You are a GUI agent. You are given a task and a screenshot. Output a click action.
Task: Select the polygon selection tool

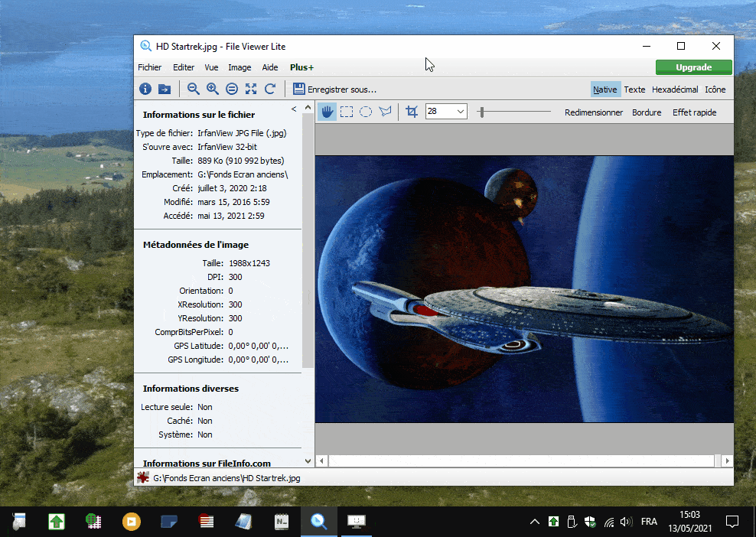click(385, 112)
